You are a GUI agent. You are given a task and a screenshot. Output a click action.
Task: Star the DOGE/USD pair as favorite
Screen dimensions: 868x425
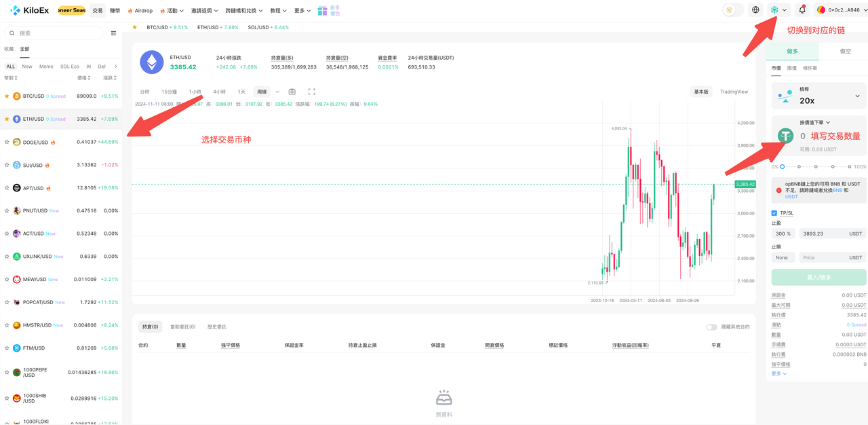point(7,143)
